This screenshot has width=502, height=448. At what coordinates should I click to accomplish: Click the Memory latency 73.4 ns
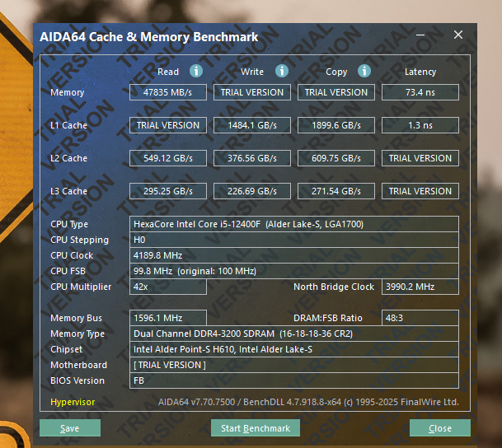420,92
